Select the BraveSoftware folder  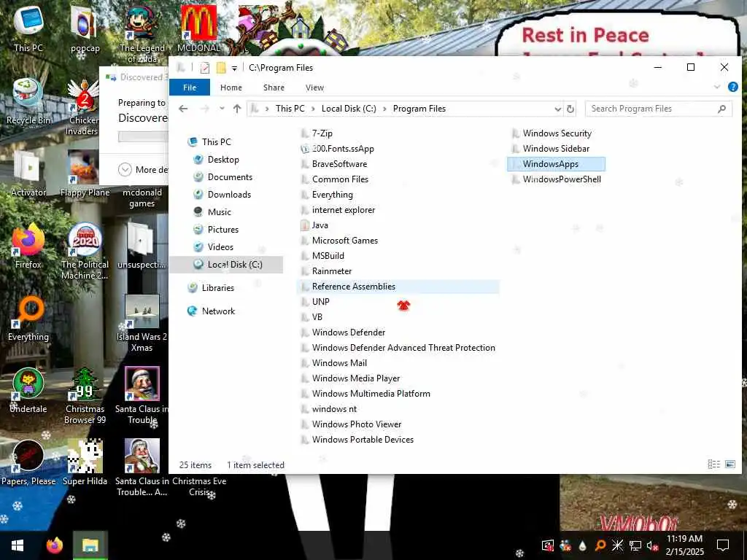point(339,164)
